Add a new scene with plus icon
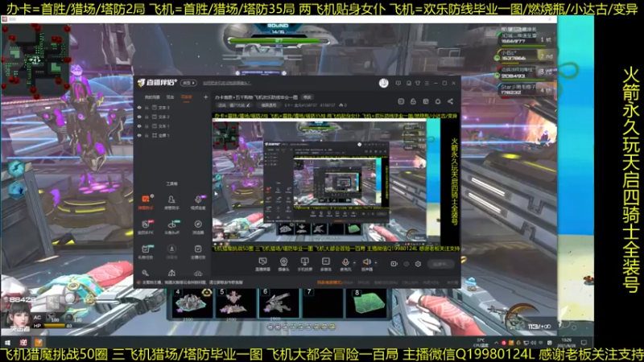This screenshot has width=644, height=362. (205, 97)
